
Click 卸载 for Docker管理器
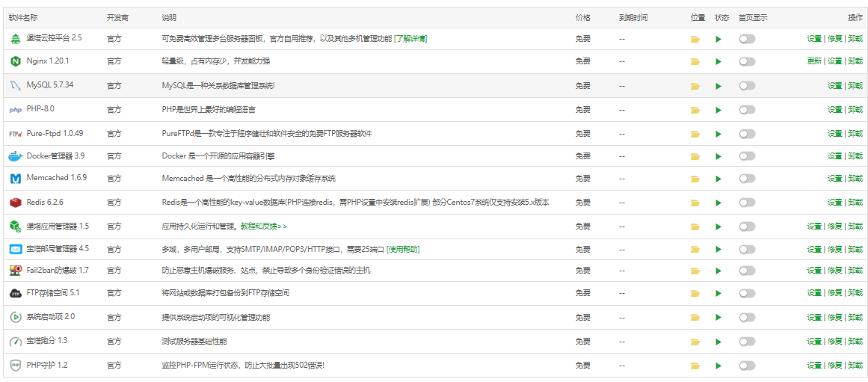point(855,156)
